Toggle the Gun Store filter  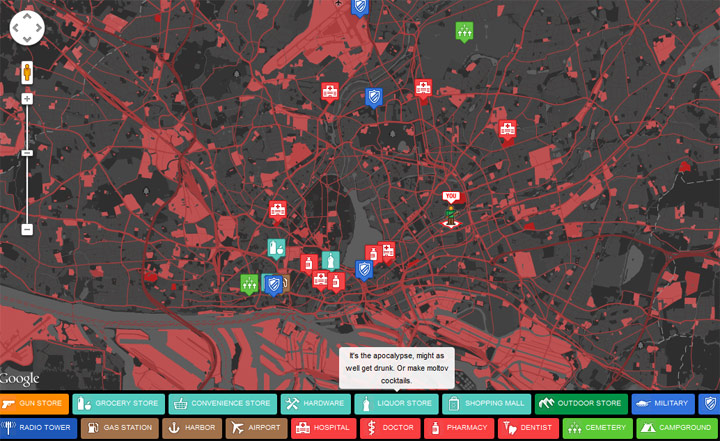(34, 404)
